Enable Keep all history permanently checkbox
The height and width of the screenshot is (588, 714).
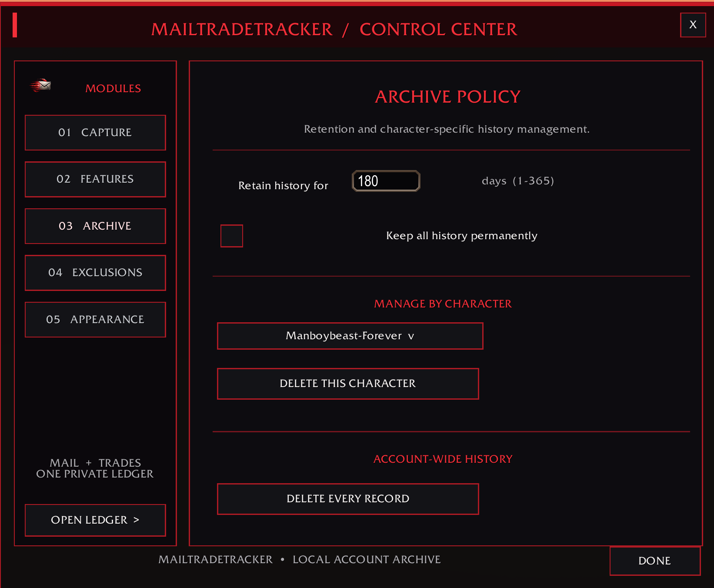click(232, 236)
